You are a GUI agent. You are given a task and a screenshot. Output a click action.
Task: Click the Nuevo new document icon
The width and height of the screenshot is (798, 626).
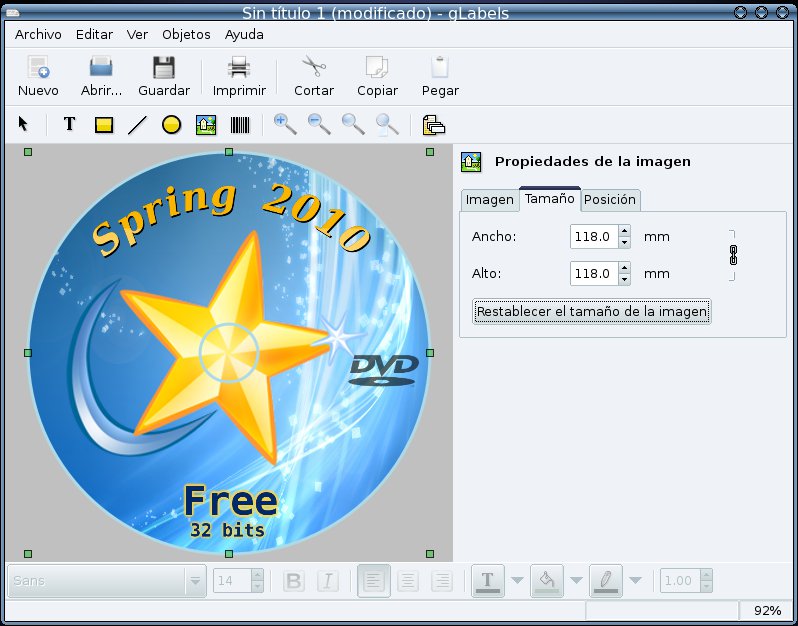(x=38, y=67)
